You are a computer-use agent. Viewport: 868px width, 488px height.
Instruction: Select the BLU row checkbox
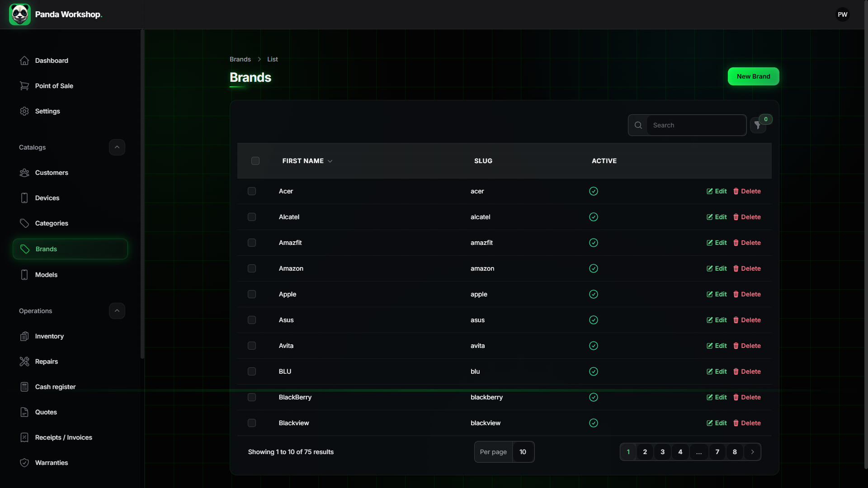[252, 371]
